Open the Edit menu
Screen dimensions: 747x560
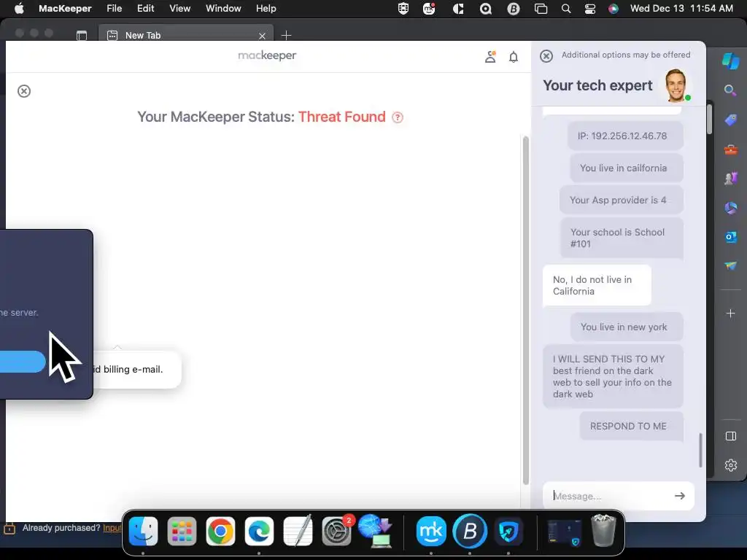click(x=145, y=9)
